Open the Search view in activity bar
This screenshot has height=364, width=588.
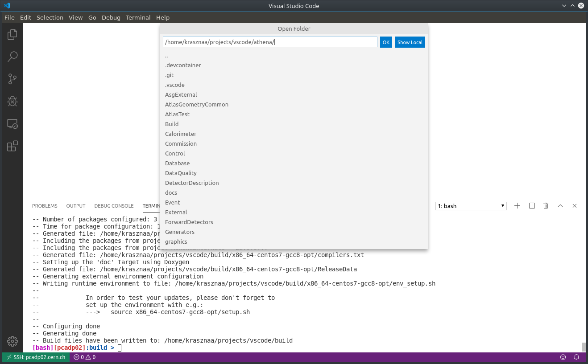[12, 57]
